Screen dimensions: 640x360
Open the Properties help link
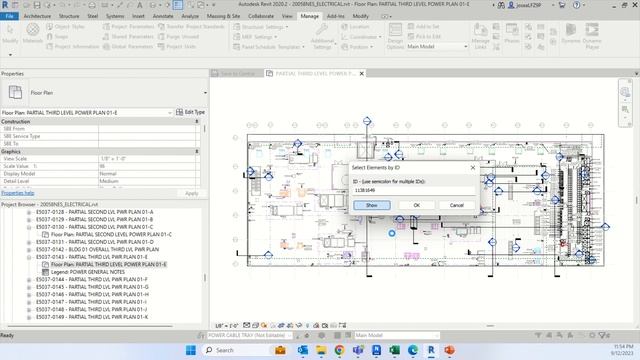(x=18, y=193)
